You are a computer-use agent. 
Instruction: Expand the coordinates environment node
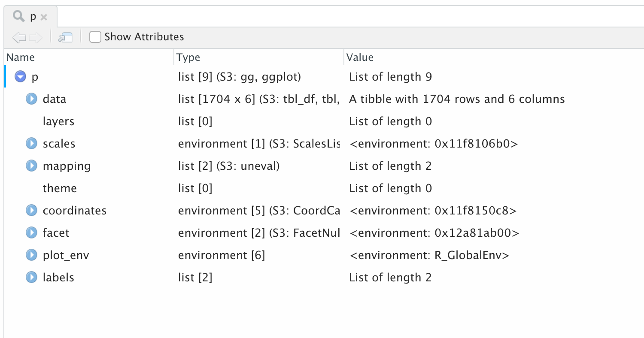pyautogui.click(x=31, y=211)
